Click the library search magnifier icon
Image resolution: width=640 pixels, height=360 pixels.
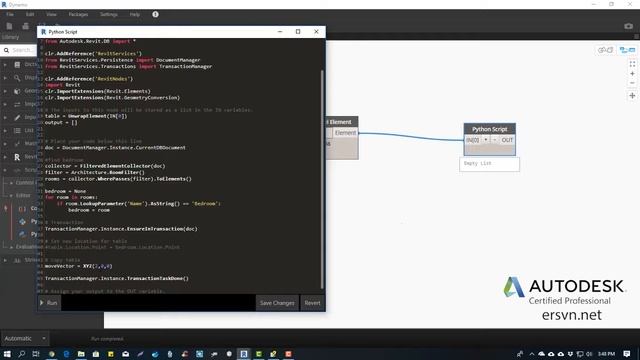(x=6, y=50)
